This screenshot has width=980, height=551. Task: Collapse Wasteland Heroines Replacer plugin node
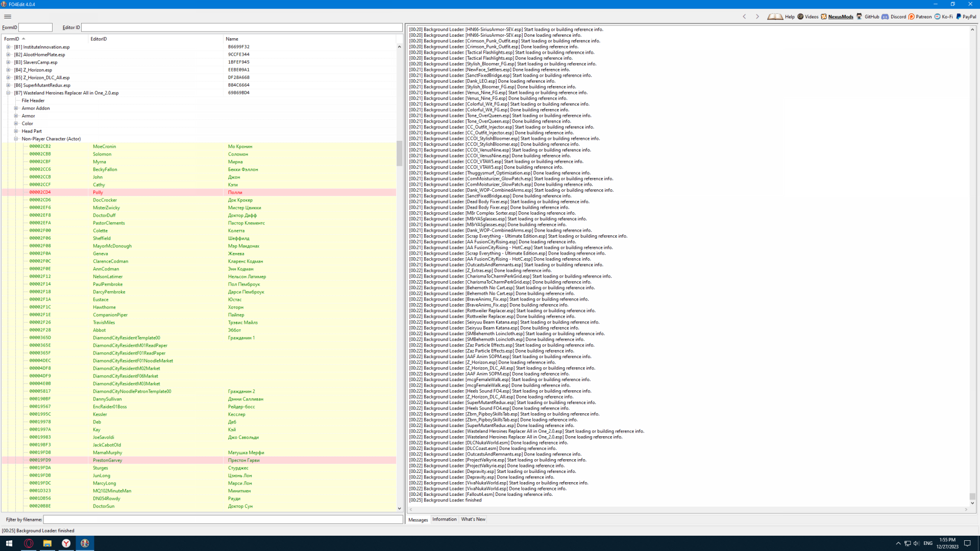coord(8,93)
